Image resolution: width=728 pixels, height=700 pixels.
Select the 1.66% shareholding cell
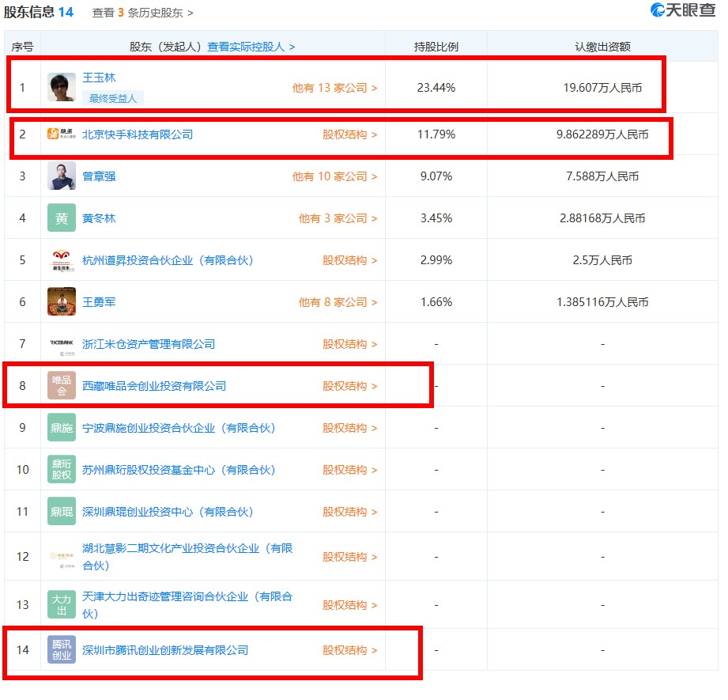click(436, 302)
